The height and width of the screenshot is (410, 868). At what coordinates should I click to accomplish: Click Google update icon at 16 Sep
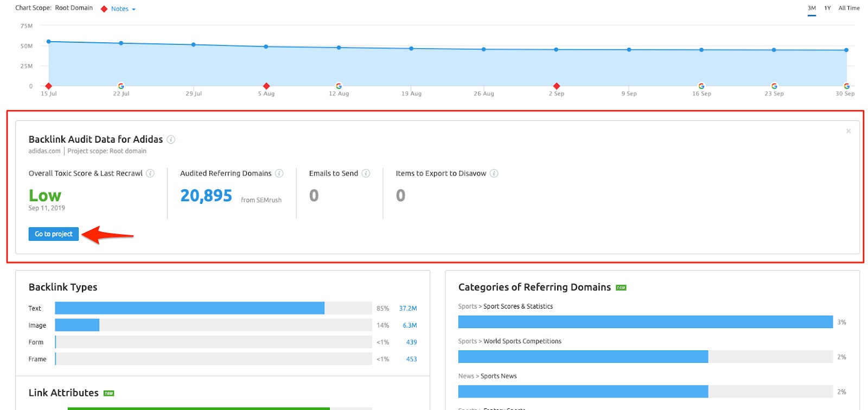[701, 86]
